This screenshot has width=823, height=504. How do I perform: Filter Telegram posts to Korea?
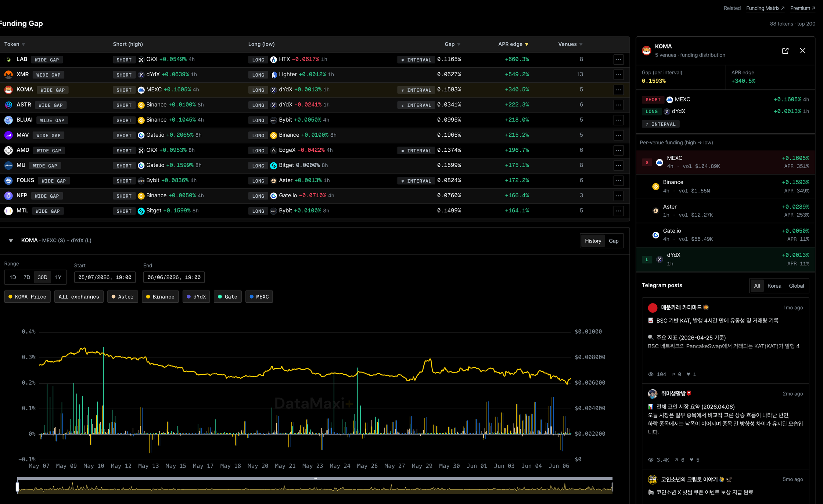coord(775,286)
